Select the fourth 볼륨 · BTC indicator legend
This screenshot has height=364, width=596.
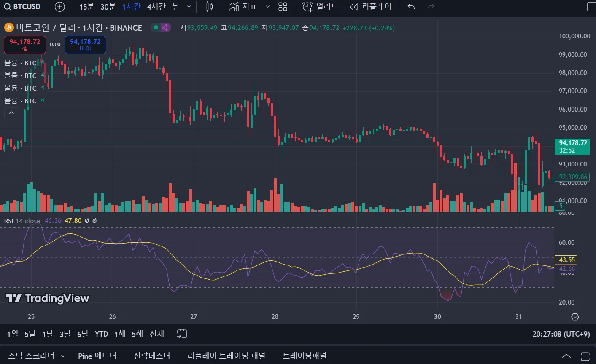[21, 101]
